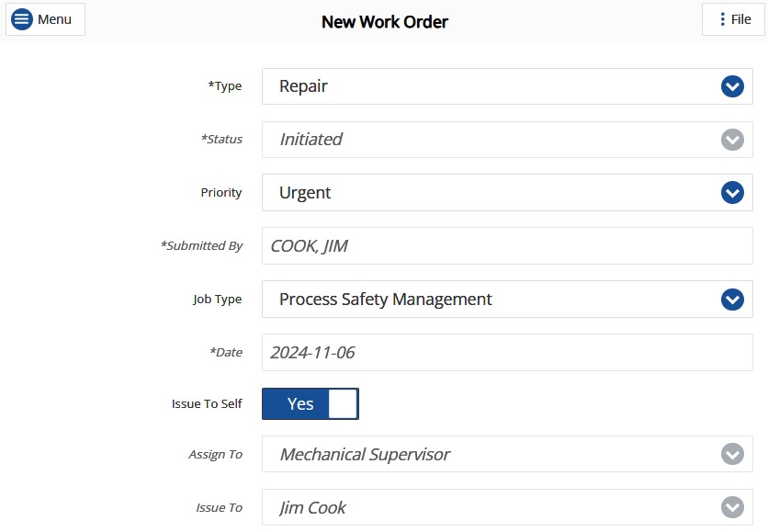
Task: Click the Job Type chevron icon
Action: click(732, 300)
